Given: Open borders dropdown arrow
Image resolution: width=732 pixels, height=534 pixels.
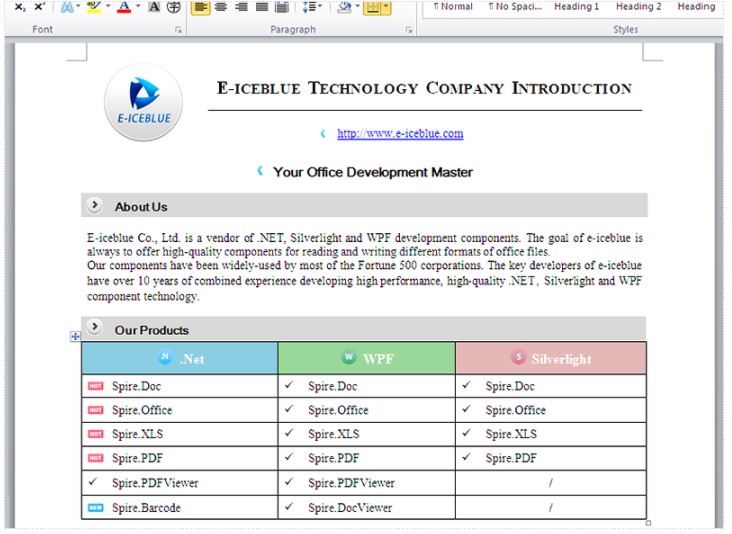Looking at the screenshot, I should point(387,7).
